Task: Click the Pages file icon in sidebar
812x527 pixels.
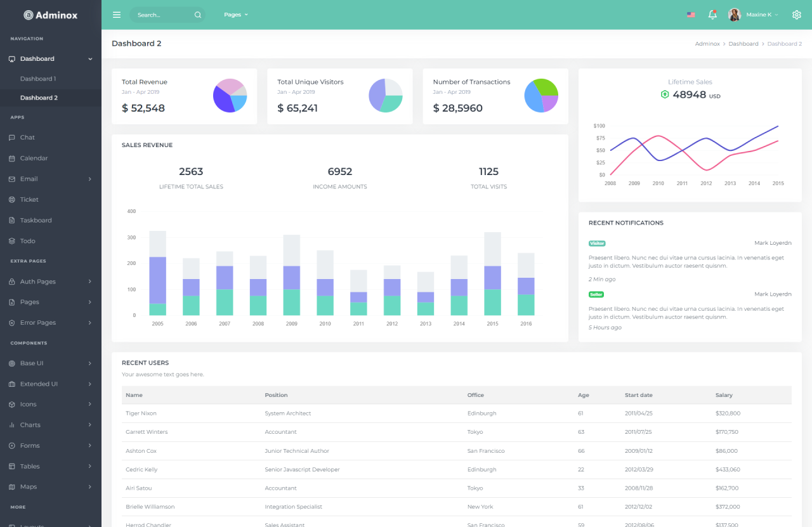Action: 12,302
